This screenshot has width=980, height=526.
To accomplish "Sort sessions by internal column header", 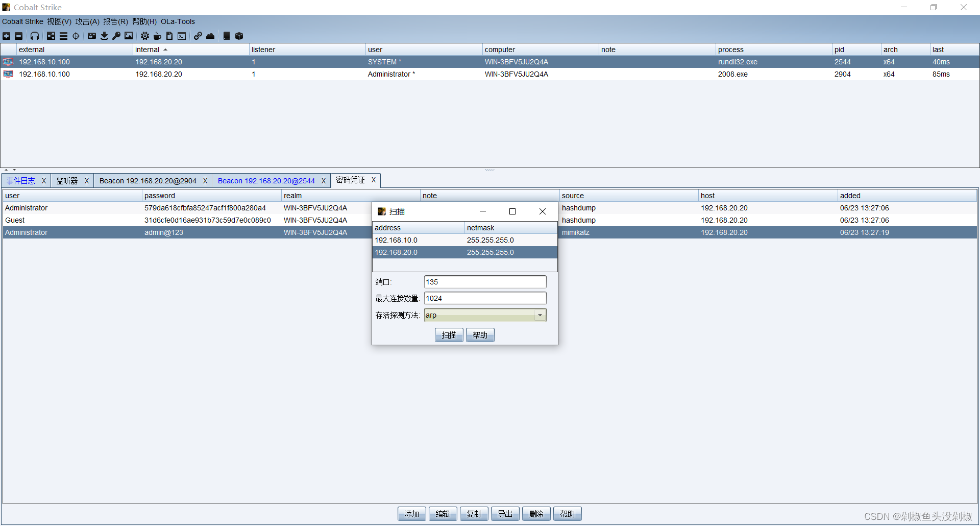I will 191,50.
